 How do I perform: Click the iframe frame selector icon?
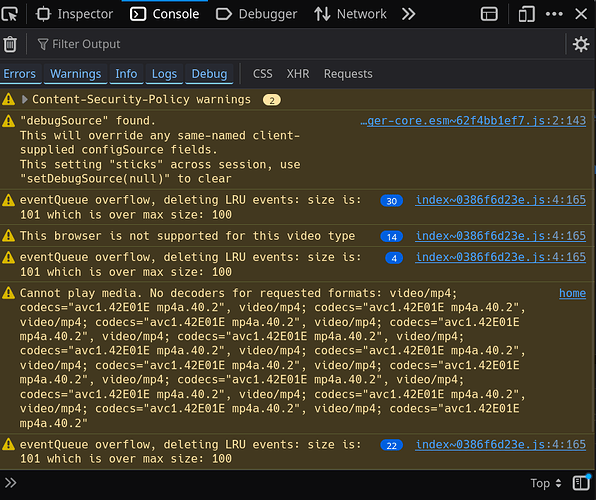click(x=489, y=14)
